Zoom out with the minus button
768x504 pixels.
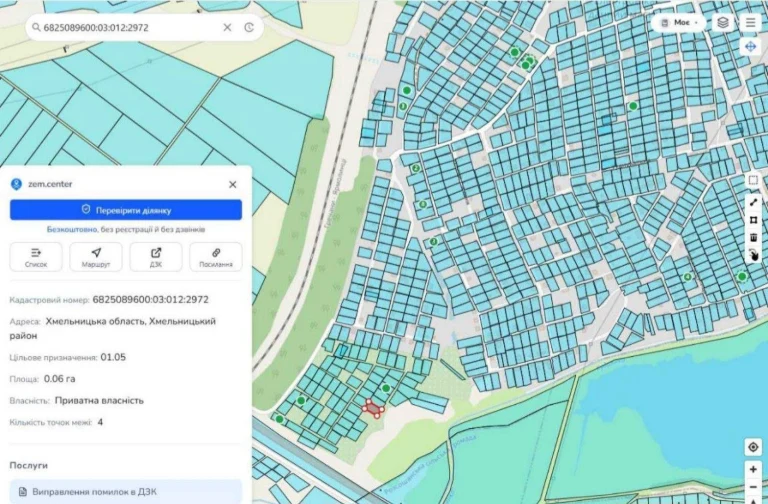753,487
